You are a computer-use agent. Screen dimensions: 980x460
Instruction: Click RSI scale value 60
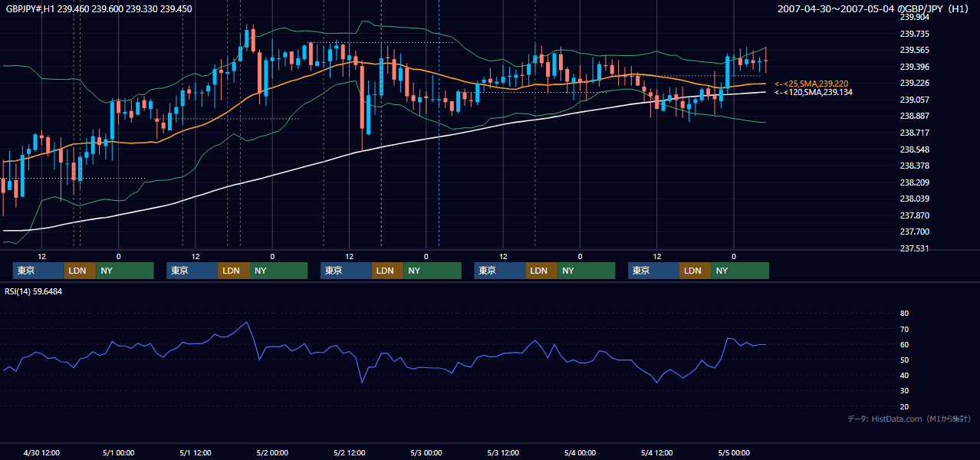coord(904,344)
